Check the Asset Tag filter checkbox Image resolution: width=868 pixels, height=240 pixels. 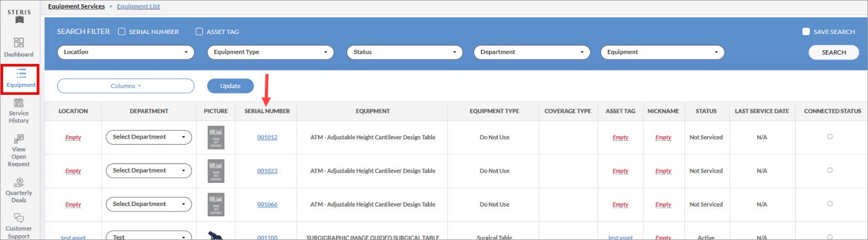[x=199, y=32]
